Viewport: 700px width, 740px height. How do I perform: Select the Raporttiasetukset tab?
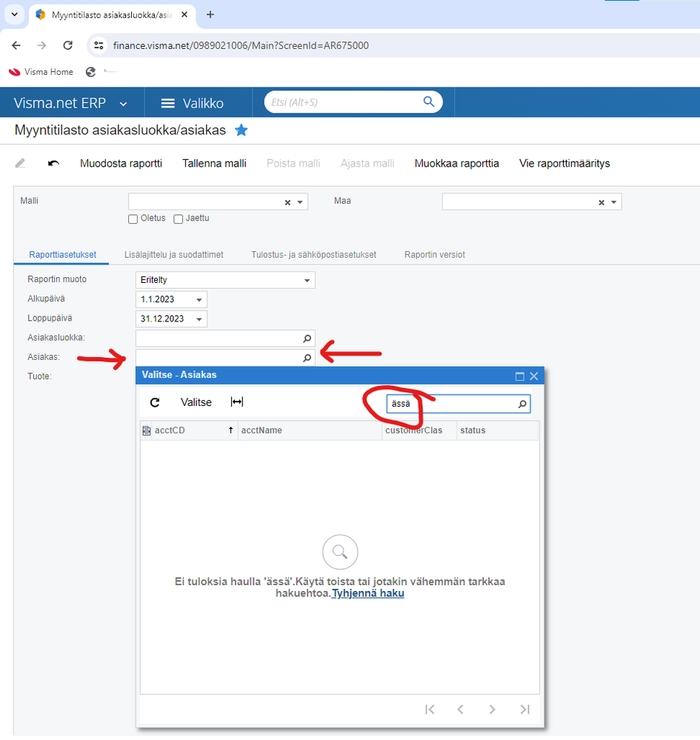click(x=62, y=255)
